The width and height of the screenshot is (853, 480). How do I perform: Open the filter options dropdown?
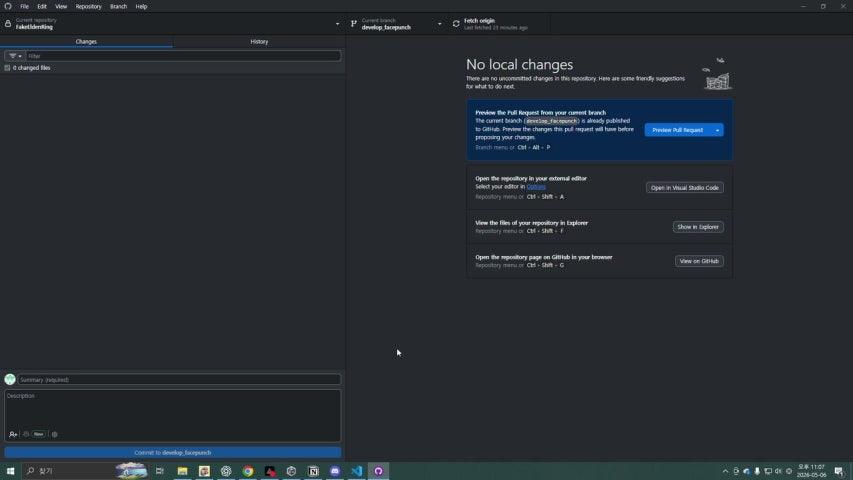15,56
